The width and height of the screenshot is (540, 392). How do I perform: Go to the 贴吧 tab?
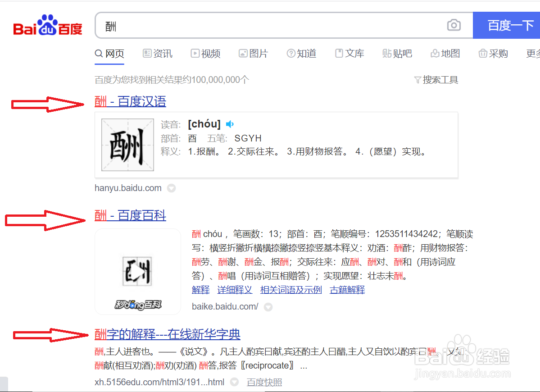[x=397, y=53]
